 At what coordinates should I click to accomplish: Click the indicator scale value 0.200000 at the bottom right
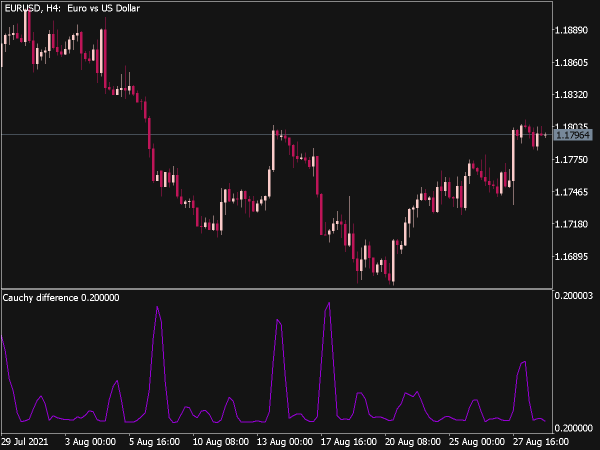(574, 428)
